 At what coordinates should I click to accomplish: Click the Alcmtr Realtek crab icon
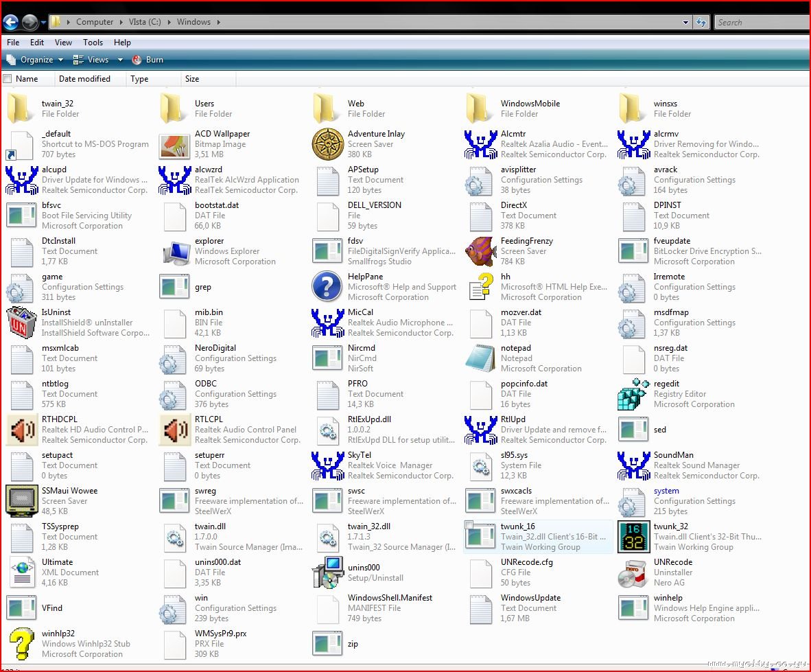(x=480, y=144)
